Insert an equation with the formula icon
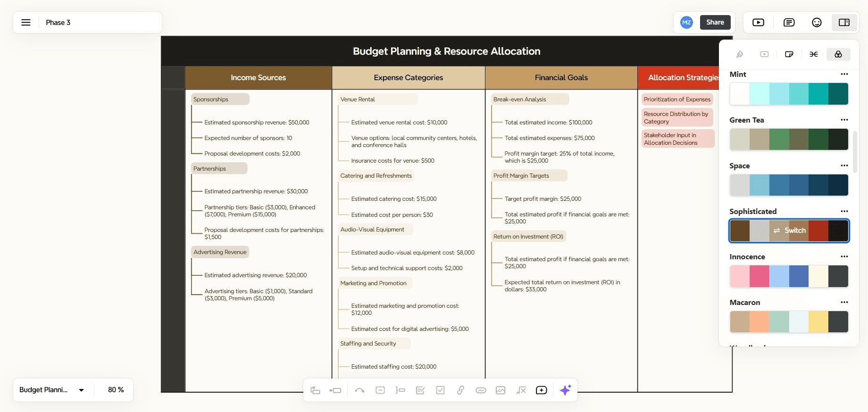 (521, 390)
